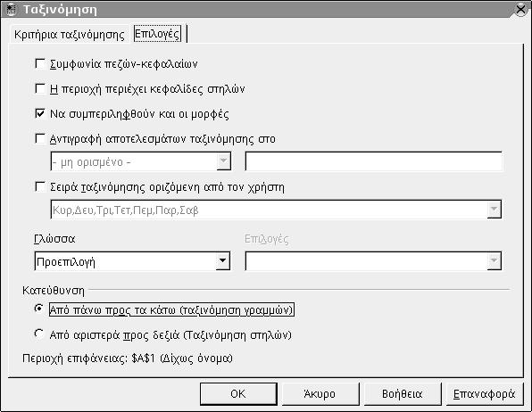Click the copy-results target range input field
Image resolution: width=532 pixels, height=412 pixels.
pyautogui.click(x=373, y=161)
